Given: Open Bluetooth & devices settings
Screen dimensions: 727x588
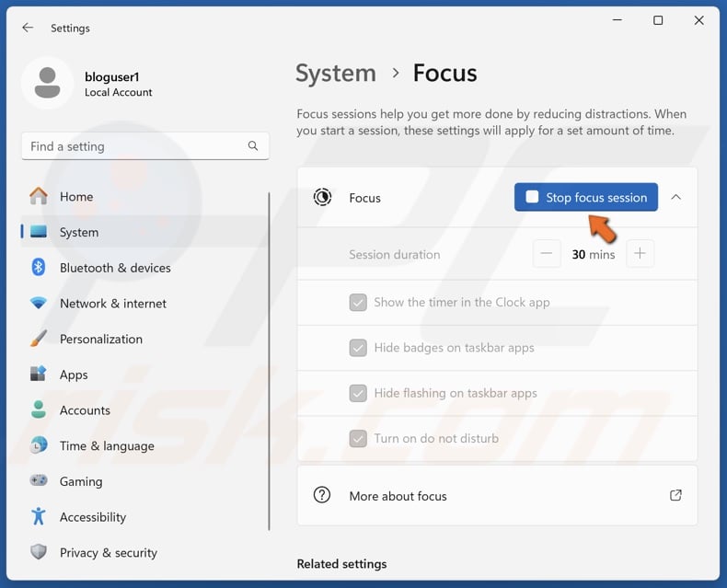Looking at the screenshot, I should click(x=144, y=268).
